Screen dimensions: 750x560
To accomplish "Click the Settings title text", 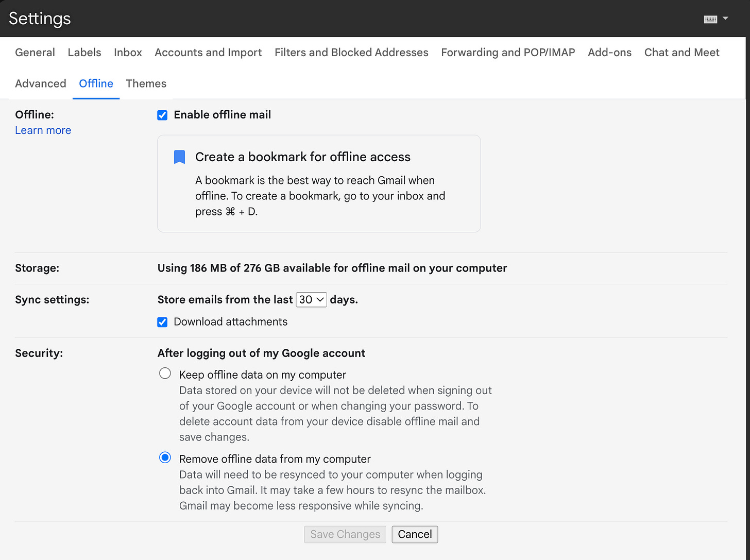I will pyautogui.click(x=40, y=19).
